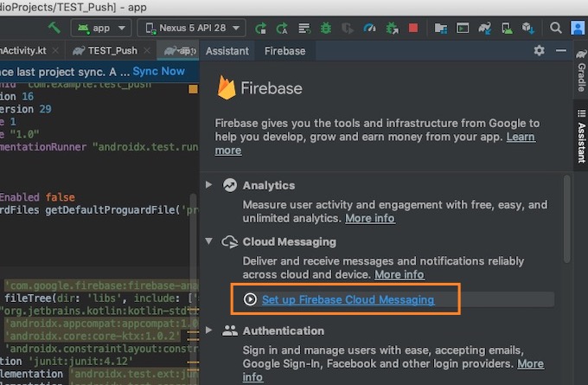
Task: Click the fileTree(dir: 'libs' code line
Action: (101, 298)
